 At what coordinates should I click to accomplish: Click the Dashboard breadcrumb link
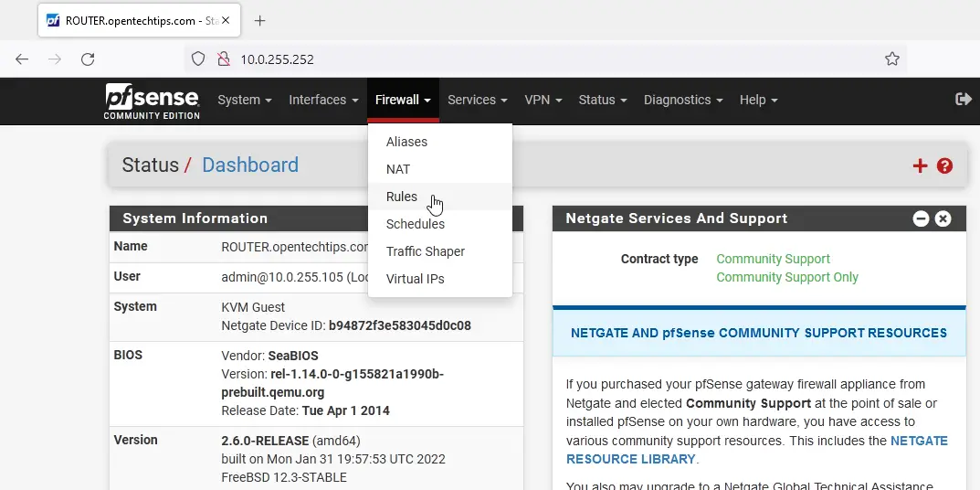[249, 165]
